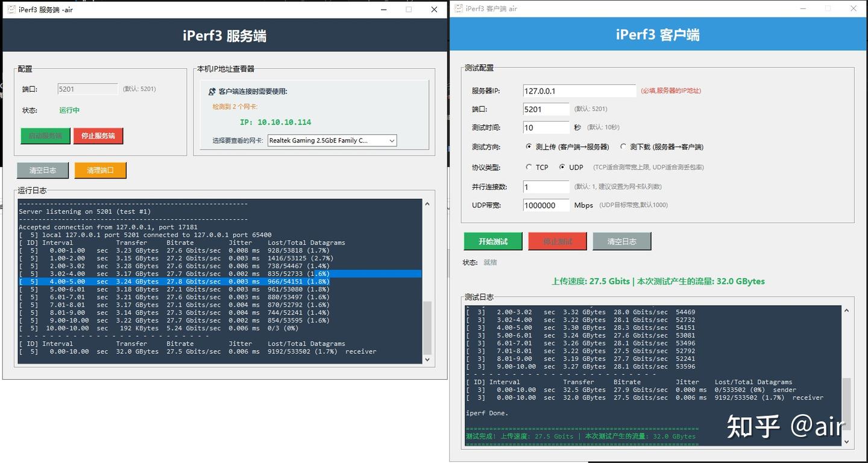Open the Realtek network adapter dropdown
Screen dimensions: 868x463
(x=332, y=140)
